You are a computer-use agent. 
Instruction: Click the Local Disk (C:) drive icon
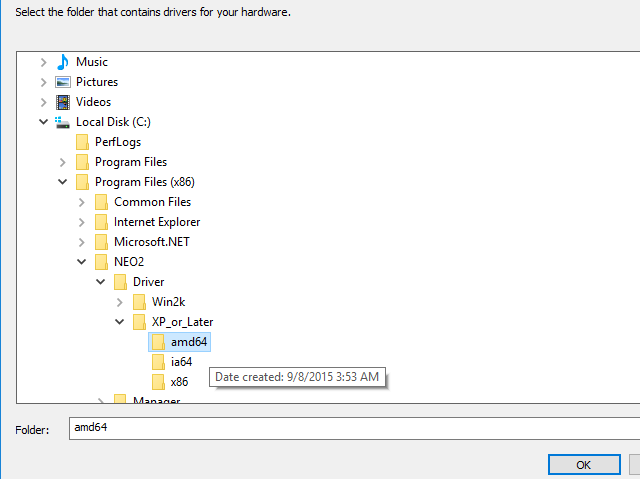coord(63,122)
